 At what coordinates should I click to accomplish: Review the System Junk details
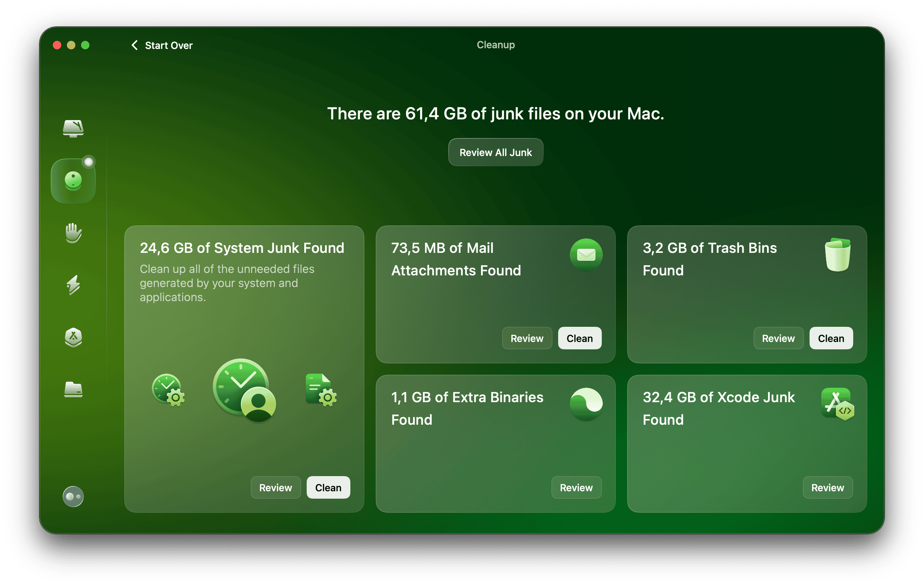click(x=275, y=487)
